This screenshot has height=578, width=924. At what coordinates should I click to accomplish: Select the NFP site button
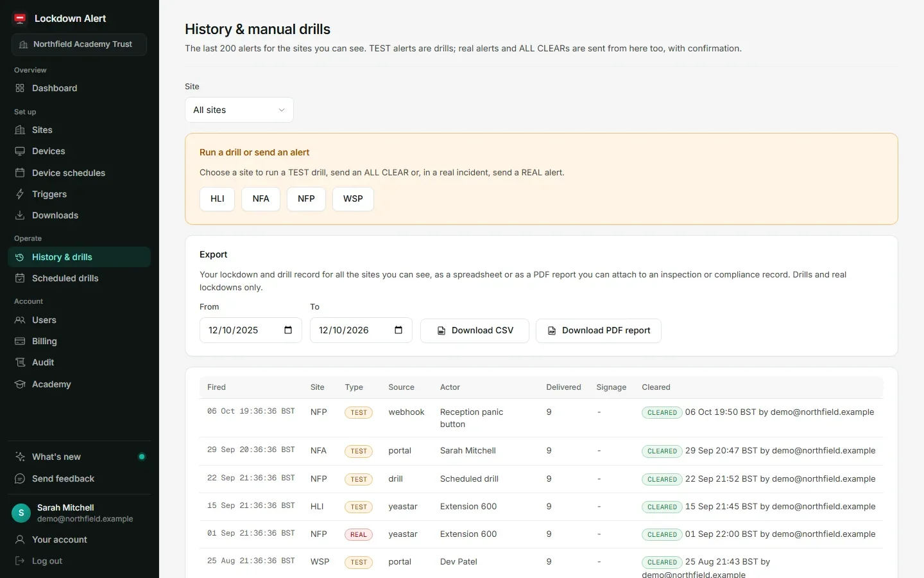306,198
